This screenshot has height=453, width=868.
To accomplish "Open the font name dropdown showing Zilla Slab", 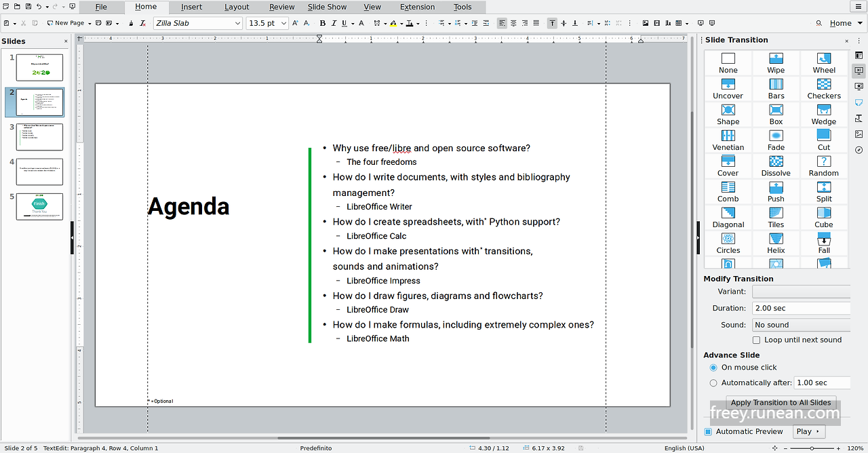I will click(x=239, y=22).
